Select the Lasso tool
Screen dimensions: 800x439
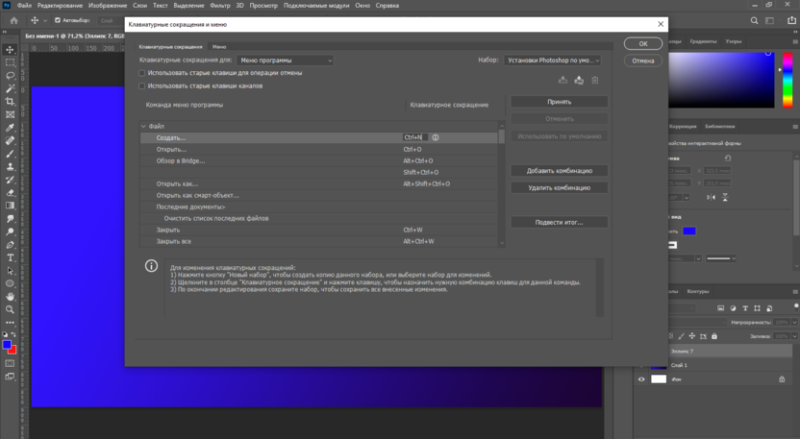click(x=9, y=74)
